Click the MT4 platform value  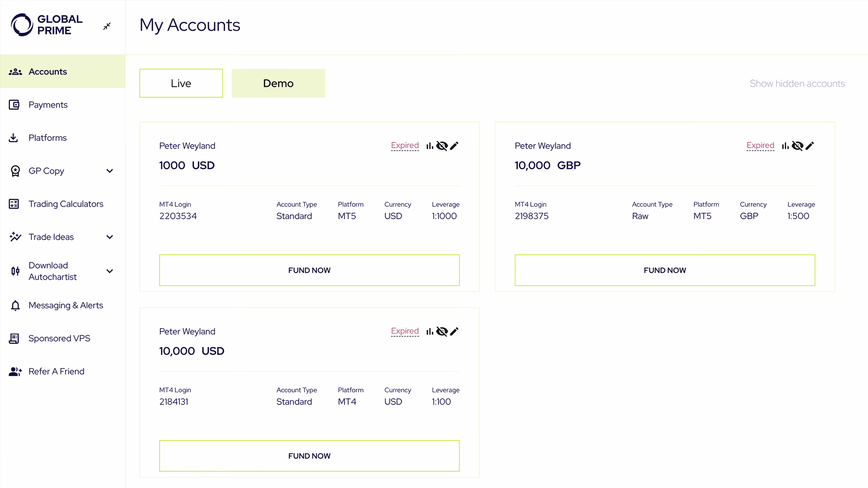pyautogui.click(x=347, y=402)
